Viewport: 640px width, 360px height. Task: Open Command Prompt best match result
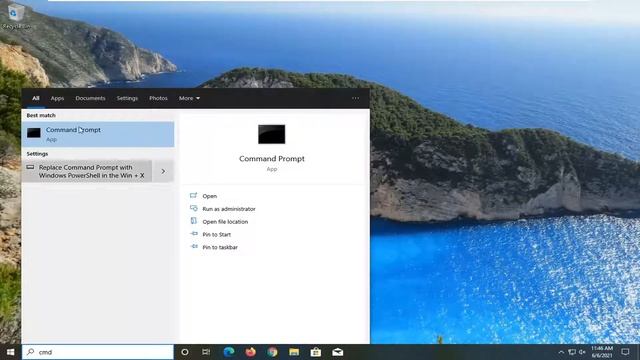[98, 134]
